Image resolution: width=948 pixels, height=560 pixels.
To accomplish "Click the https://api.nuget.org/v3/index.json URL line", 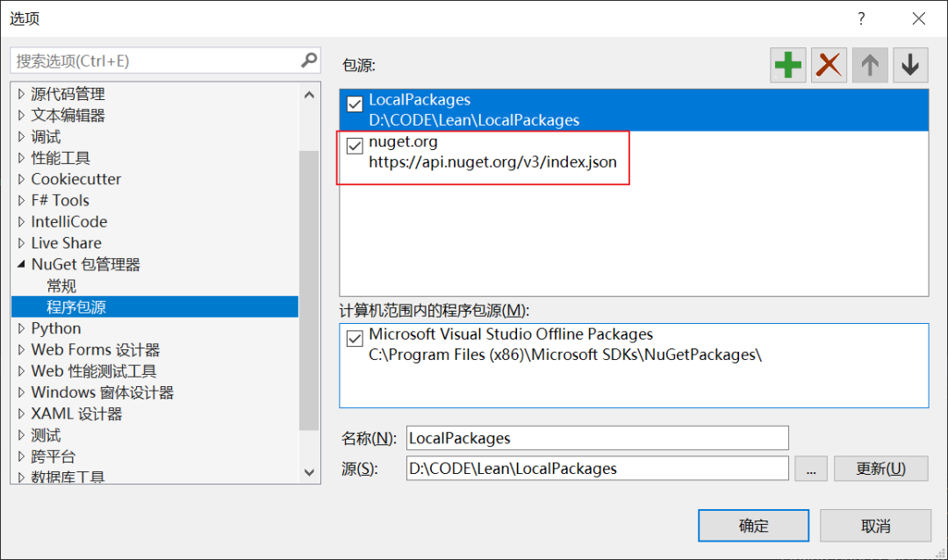I will click(x=492, y=162).
